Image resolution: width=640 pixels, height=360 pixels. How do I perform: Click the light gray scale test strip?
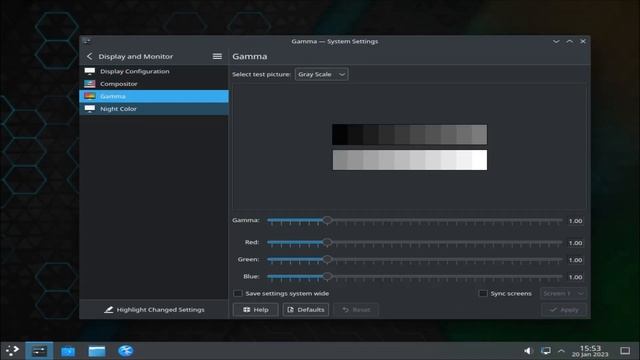coord(409,160)
